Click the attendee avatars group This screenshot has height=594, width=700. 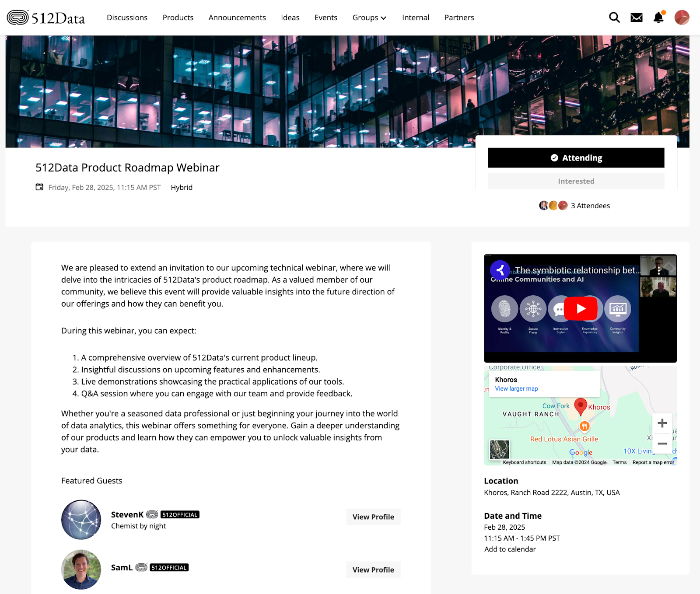[553, 206]
